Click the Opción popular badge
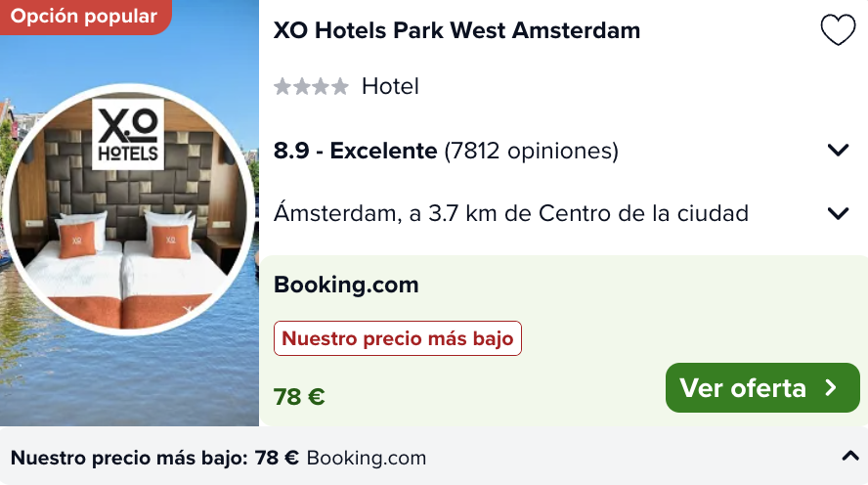This screenshot has width=868, height=485. tap(84, 16)
